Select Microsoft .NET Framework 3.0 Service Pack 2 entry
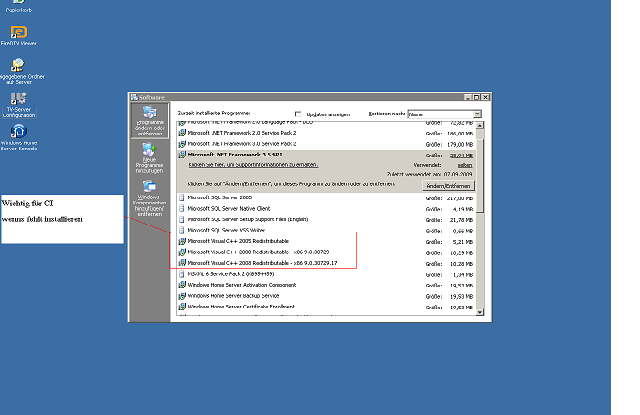 coord(327,144)
